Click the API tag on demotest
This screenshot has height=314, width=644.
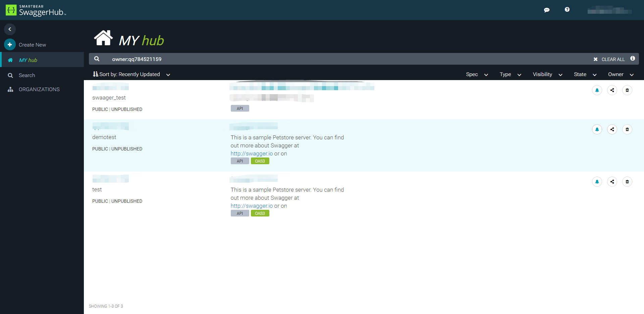click(x=240, y=161)
